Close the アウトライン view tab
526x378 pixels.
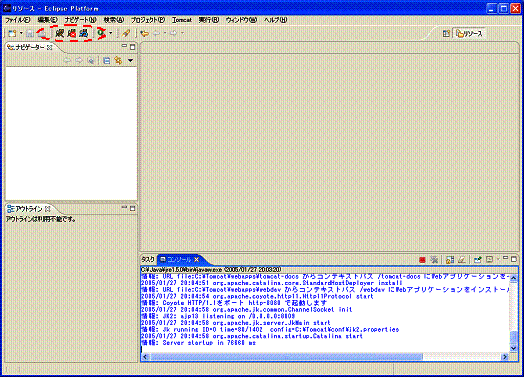(48, 209)
